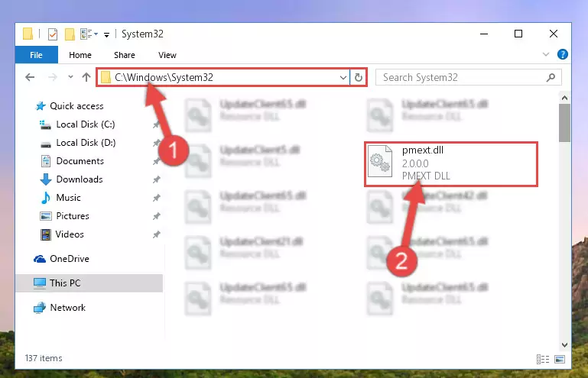Click the New folder icon in title bar
588x378 pixels.
tap(70, 34)
